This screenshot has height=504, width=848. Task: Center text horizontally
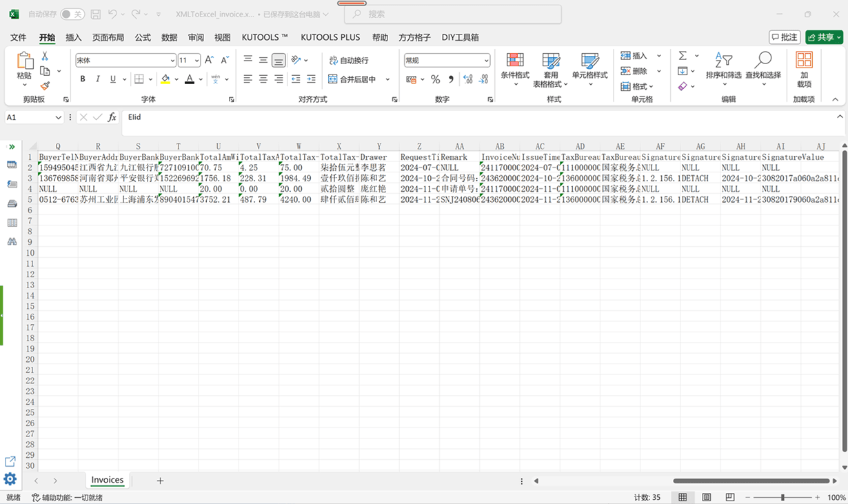263,79
